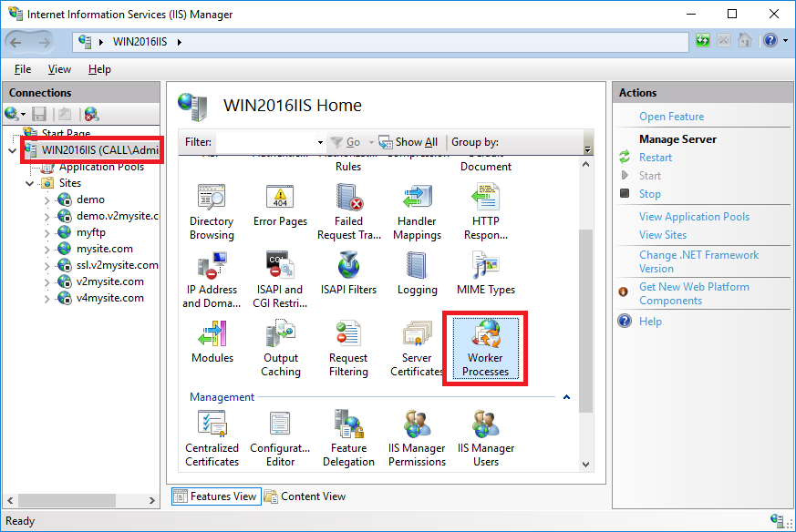
Task: Select the ssl.v2mysite.com site
Action: point(118,265)
